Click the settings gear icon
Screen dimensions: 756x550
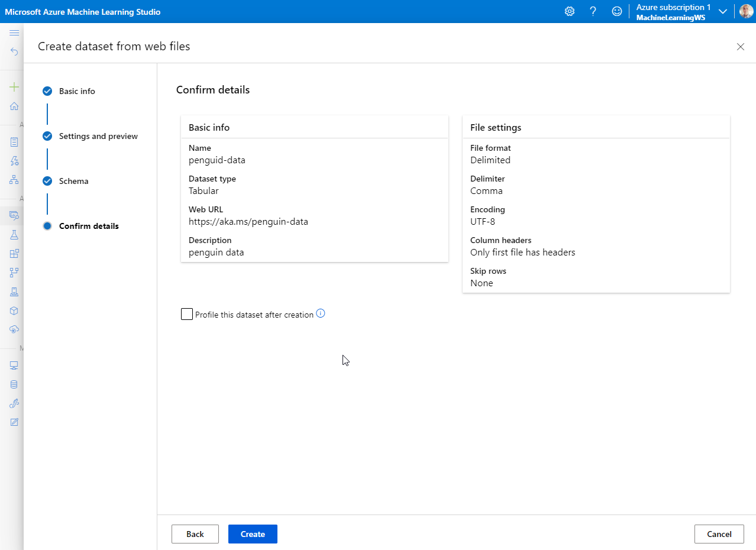570,11
